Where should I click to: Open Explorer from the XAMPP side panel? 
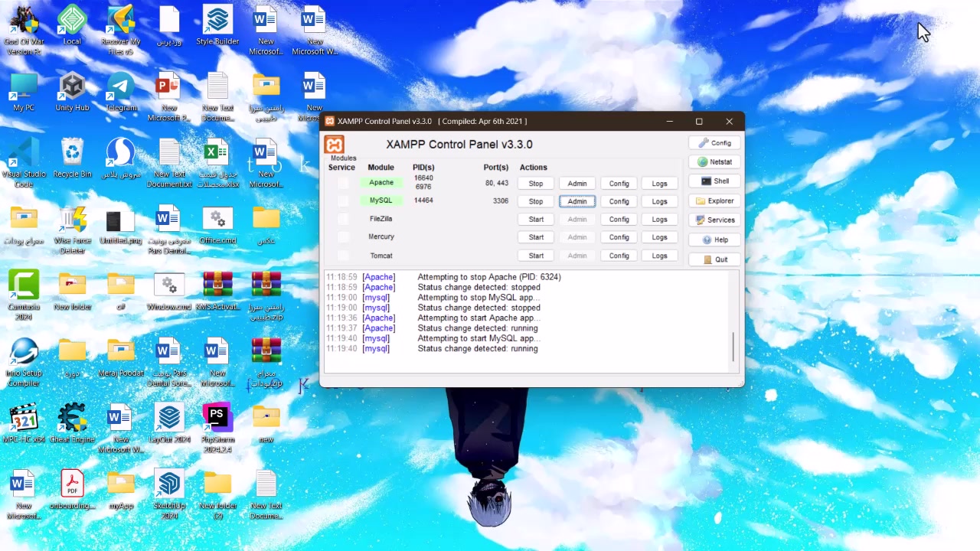714,201
